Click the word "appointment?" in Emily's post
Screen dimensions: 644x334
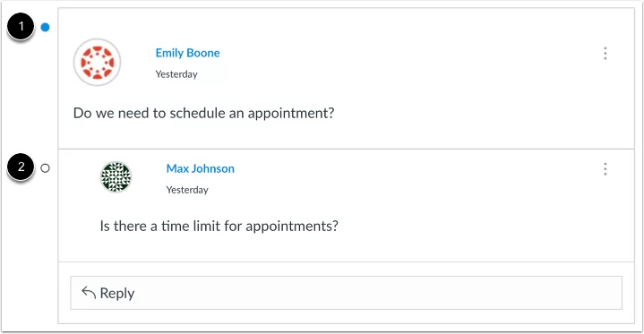pyautogui.click(x=291, y=114)
